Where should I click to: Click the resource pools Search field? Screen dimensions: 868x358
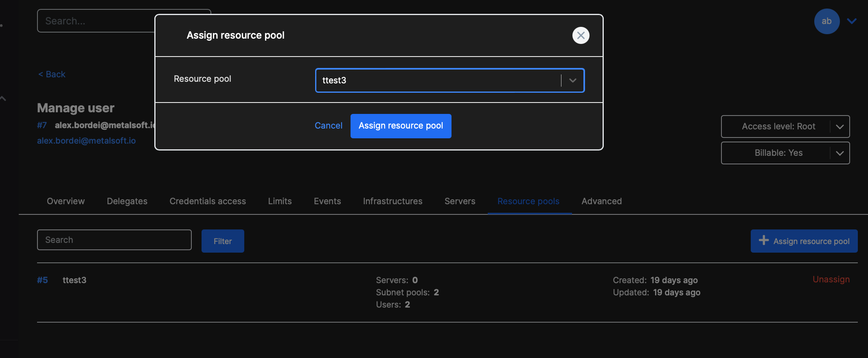[114, 240]
